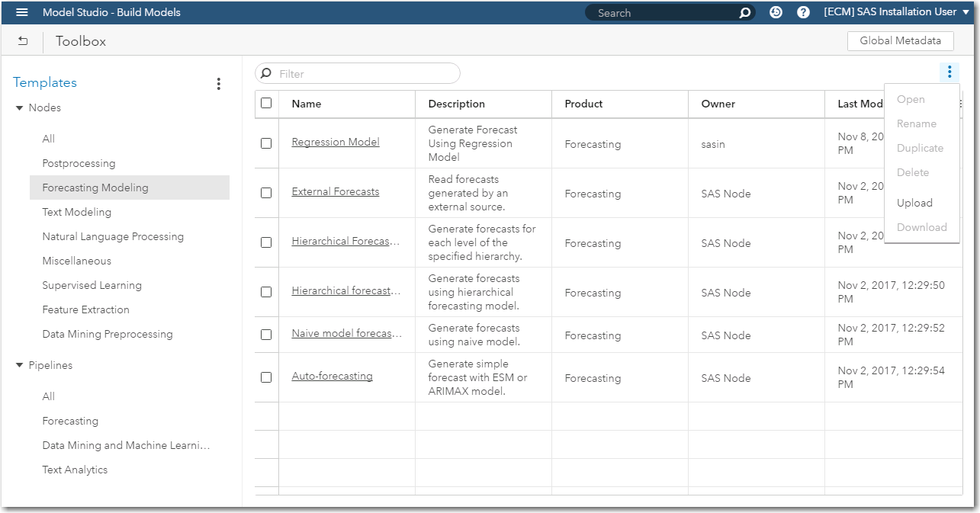
Task: Click the Global Metadata button
Action: pyautogui.click(x=900, y=40)
